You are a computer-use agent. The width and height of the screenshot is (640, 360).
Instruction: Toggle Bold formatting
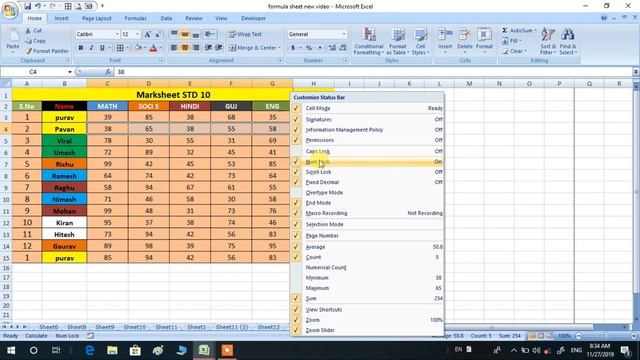pyautogui.click(x=81, y=48)
